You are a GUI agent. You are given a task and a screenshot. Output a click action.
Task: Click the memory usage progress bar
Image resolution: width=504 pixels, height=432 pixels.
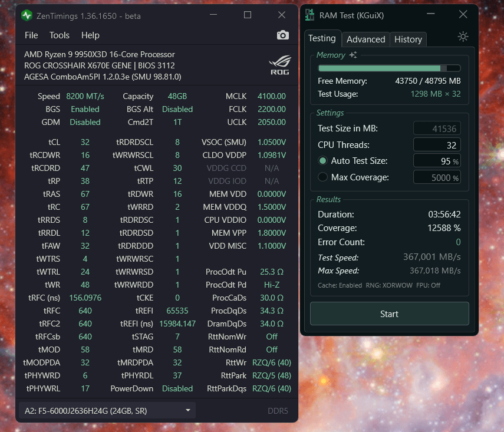click(389, 68)
